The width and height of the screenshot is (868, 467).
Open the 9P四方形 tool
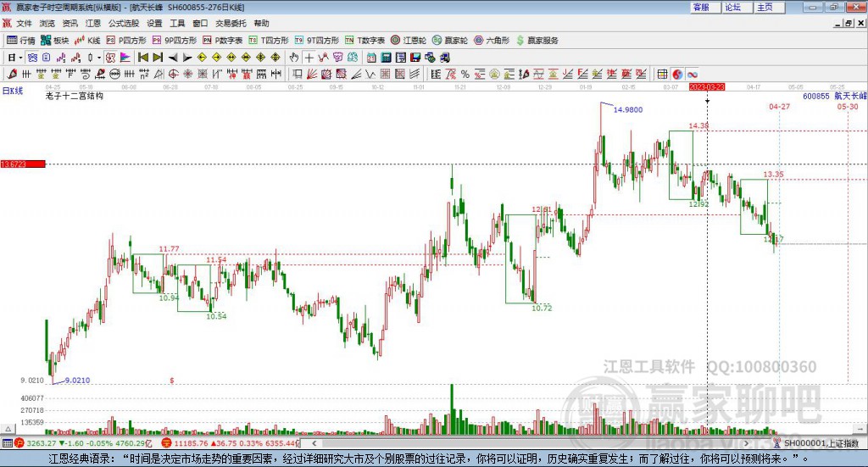point(175,41)
